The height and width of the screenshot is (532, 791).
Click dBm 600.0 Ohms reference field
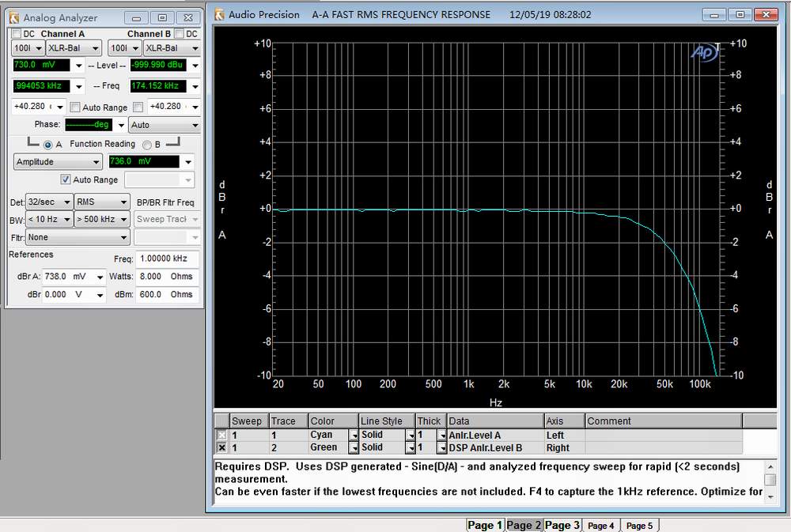167,295
